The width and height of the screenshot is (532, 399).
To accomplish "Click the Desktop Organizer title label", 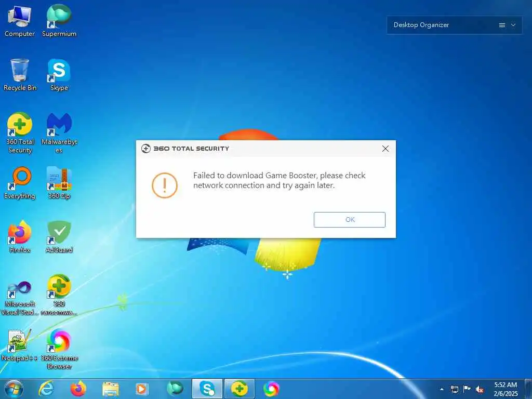I will (421, 25).
